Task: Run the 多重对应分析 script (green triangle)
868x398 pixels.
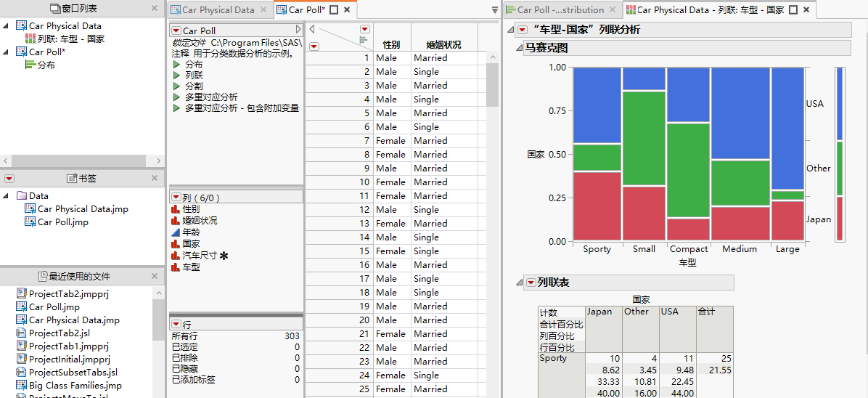Action: [x=176, y=97]
